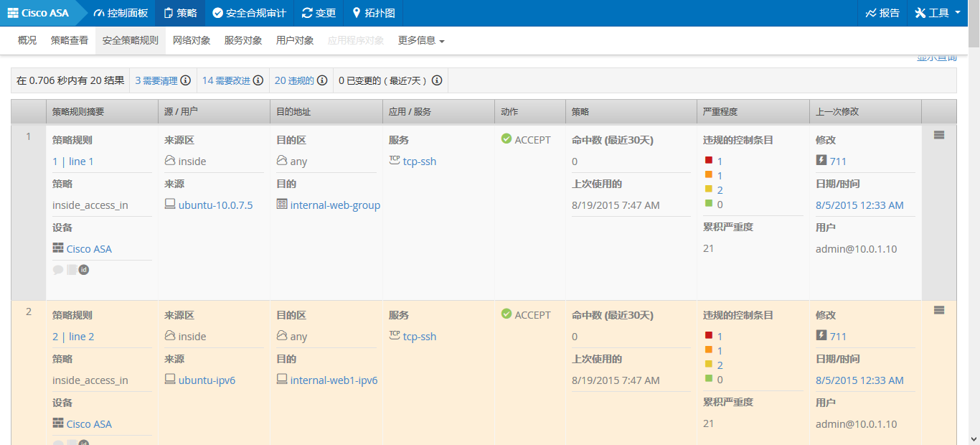Click info icon next to 3 需要清理
Image resolution: width=980 pixels, height=445 pixels.
pyautogui.click(x=185, y=80)
